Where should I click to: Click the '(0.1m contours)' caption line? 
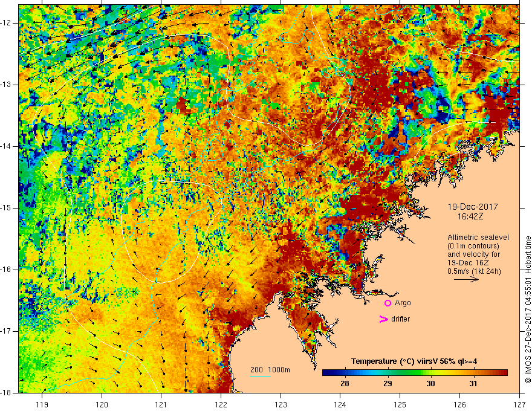click(473, 246)
